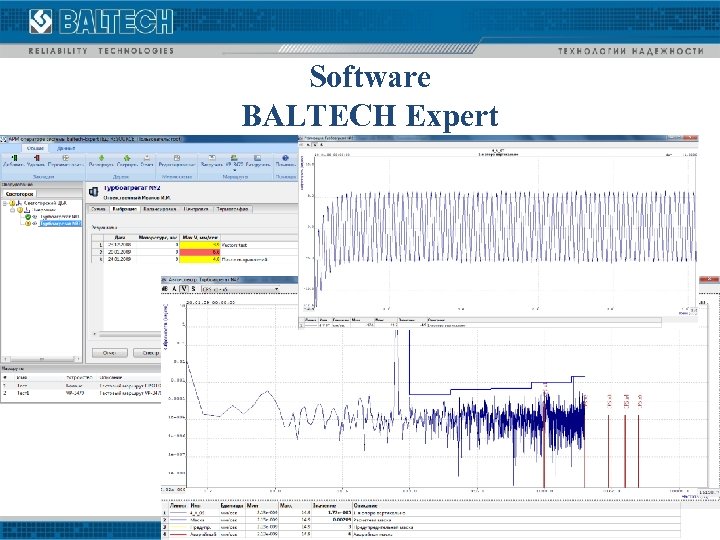The height and width of the screenshot is (540, 720).
Task: Open the Термография tab
Action: [x=232, y=209]
